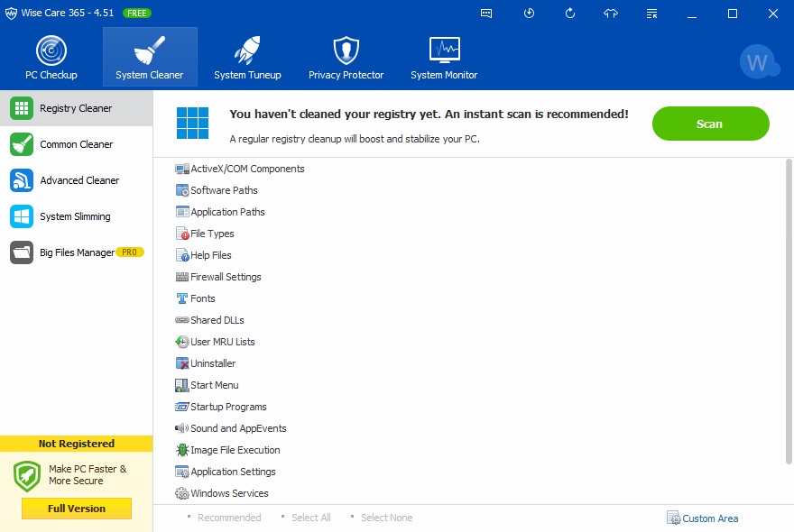Click the Not Registered status banner

coord(77,444)
